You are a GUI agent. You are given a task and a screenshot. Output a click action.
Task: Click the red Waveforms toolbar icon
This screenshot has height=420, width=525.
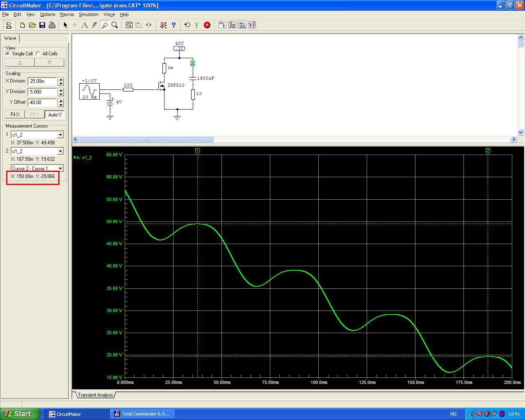(x=232, y=25)
